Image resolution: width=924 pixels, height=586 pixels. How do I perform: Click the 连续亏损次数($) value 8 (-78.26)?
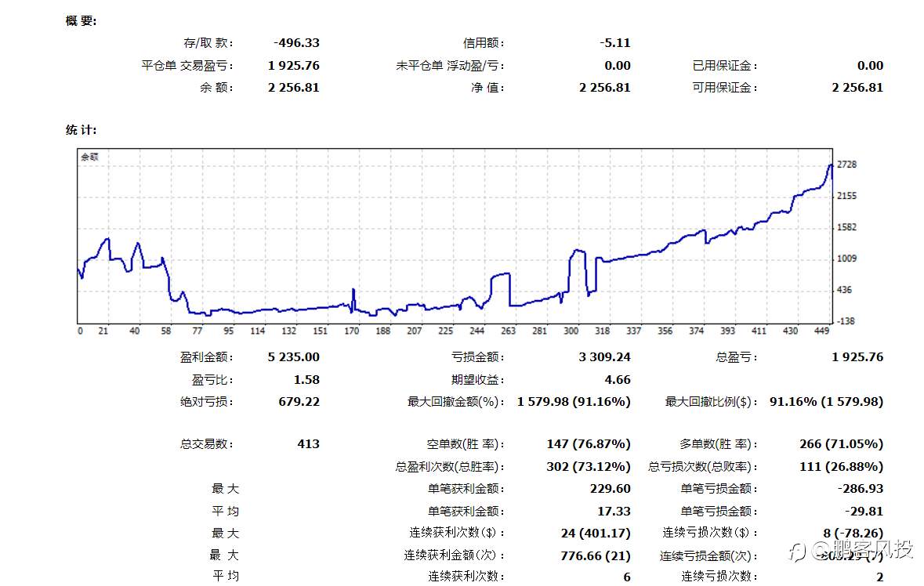coord(853,533)
